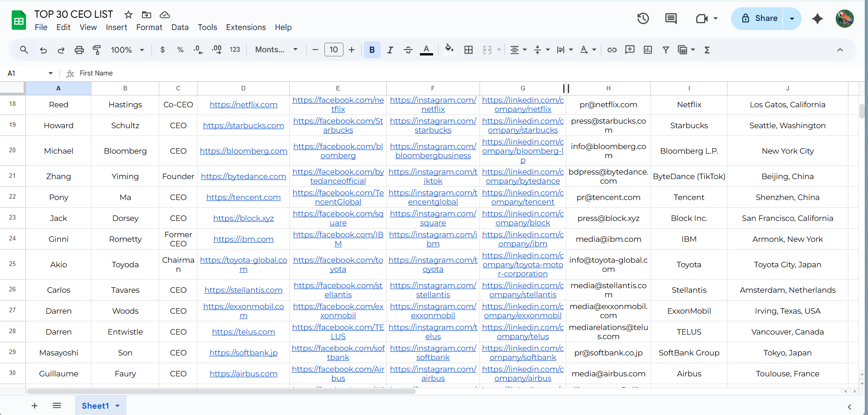Open the Data menu

(180, 27)
